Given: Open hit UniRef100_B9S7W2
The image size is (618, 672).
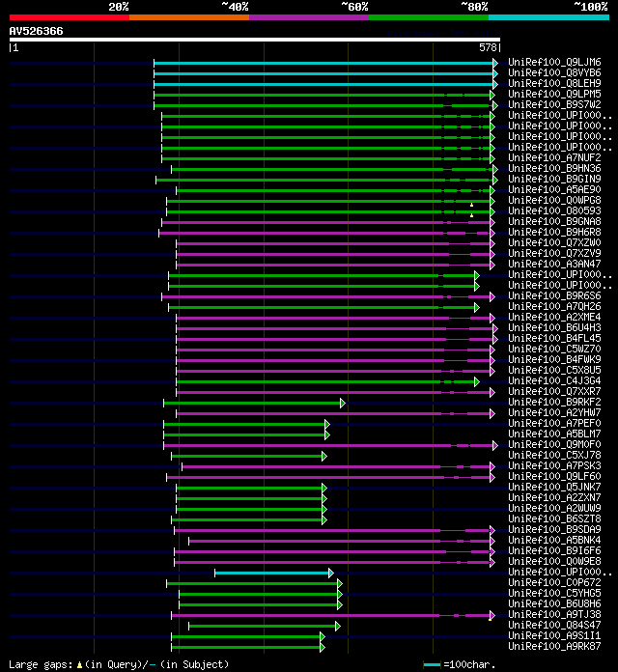Looking at the screenshot, I should [554, 104].
